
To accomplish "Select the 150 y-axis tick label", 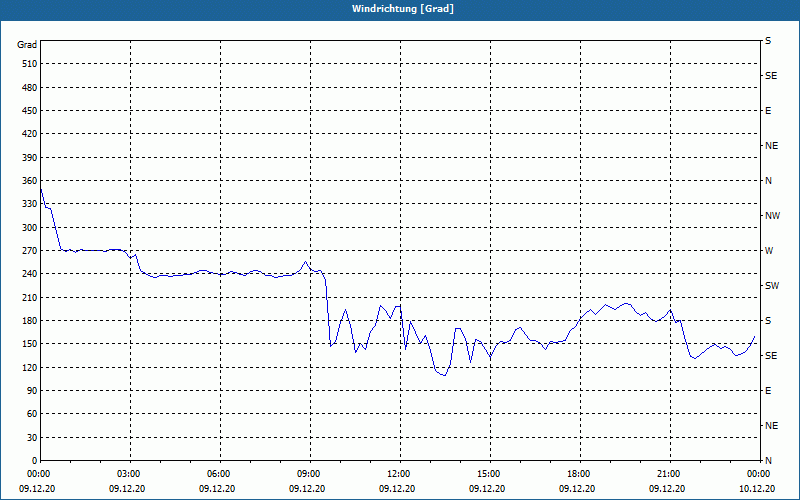I will (30, 344).
